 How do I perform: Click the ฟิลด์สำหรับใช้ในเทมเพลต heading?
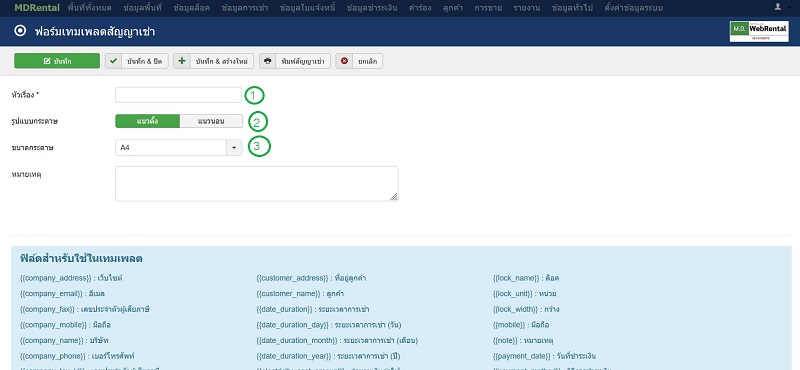81,258
